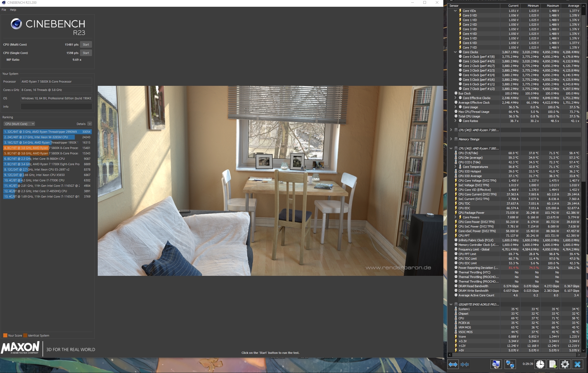Reset the elapsed time clock icon

(540, 364)
